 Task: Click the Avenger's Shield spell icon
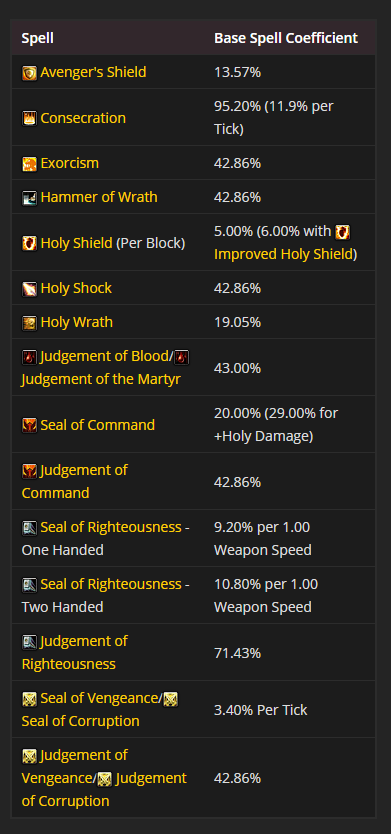pyautogui.click(x=29, y=73)
